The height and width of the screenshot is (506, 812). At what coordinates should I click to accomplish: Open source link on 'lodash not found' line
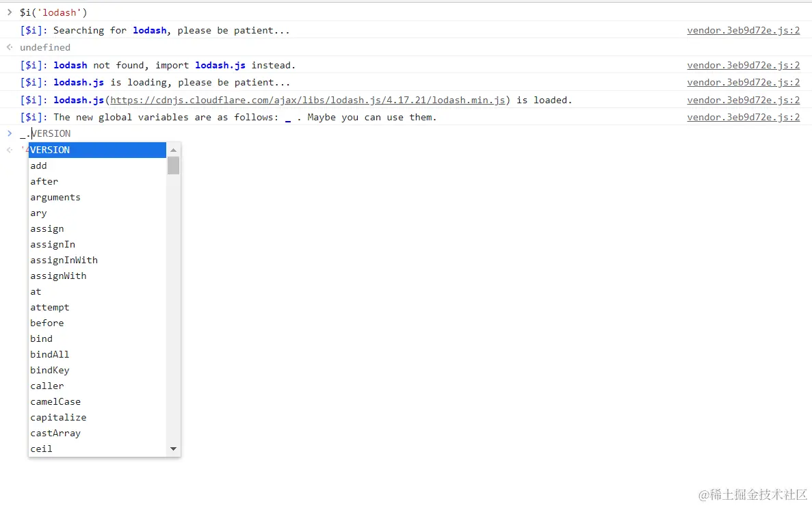(x=743, y=65)
